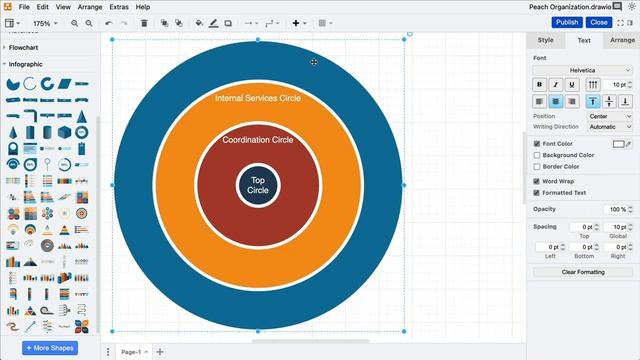
Task: Click the draw.io logo icon
Action: click(x=7, y=7)
